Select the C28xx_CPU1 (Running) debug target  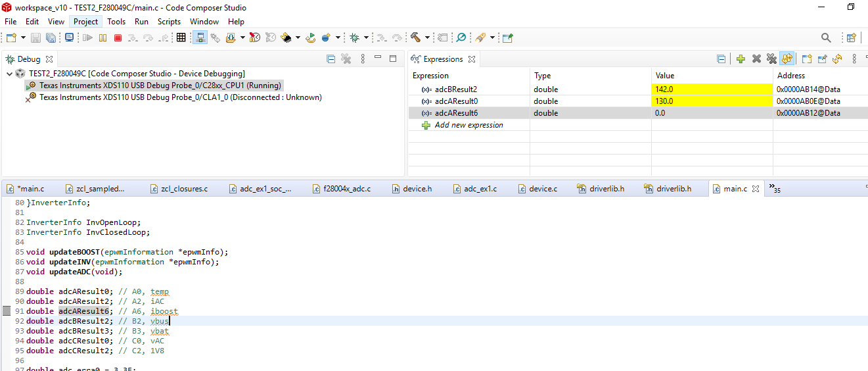tap(154, 86)
